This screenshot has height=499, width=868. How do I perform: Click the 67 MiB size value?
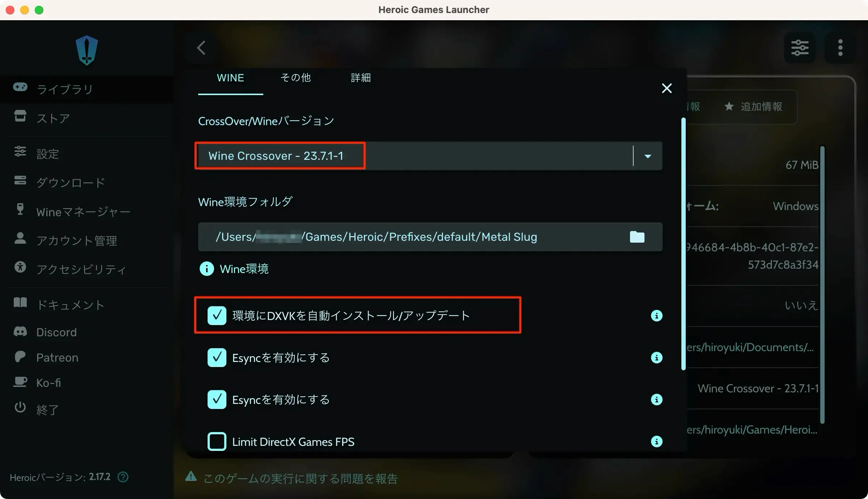tap(801, 165)
